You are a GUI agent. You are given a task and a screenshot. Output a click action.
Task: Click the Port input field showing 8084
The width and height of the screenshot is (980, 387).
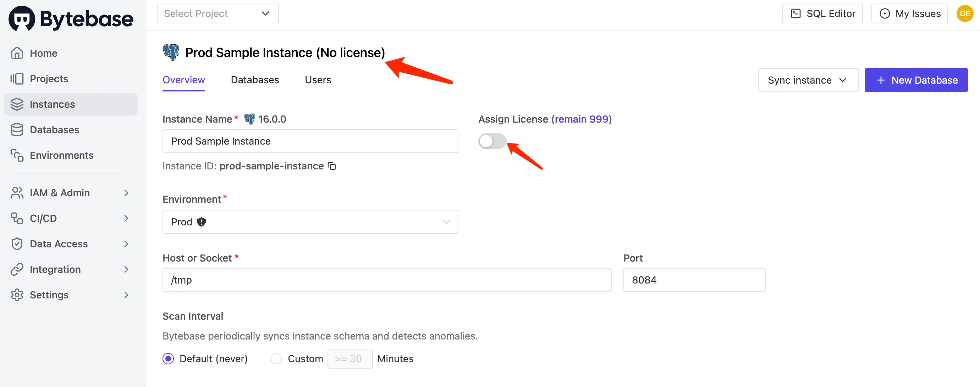coord(694,280)
